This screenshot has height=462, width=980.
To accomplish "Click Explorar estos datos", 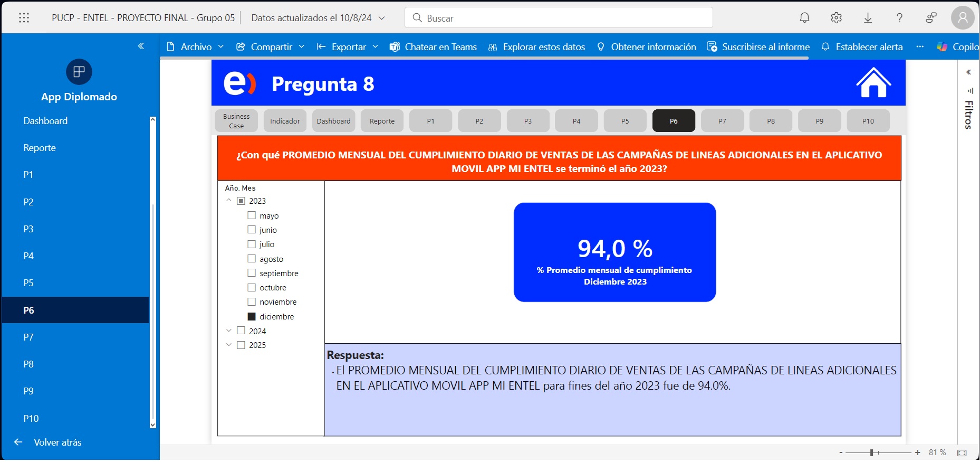I will tap(536, 46).
